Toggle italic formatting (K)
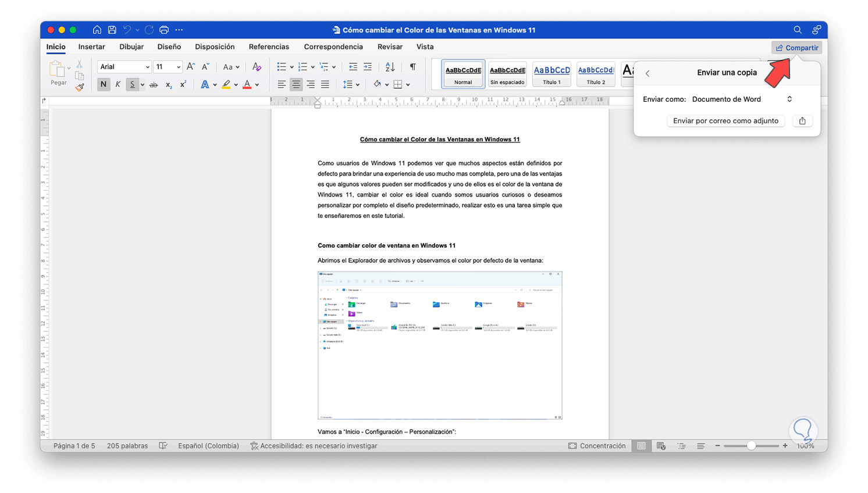 [x=118, y=85]
